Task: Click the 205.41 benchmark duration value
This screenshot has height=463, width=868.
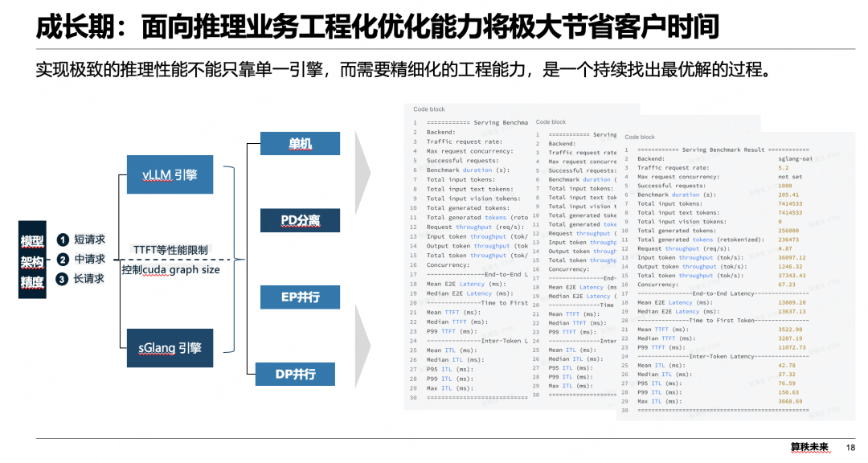Action: (x=788, y=195)
